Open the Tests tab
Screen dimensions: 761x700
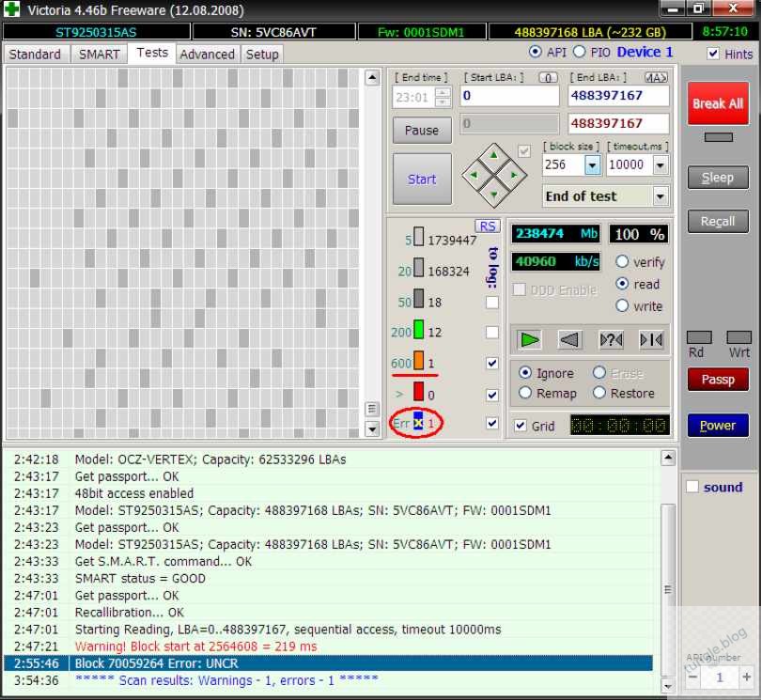pos(152,53)
